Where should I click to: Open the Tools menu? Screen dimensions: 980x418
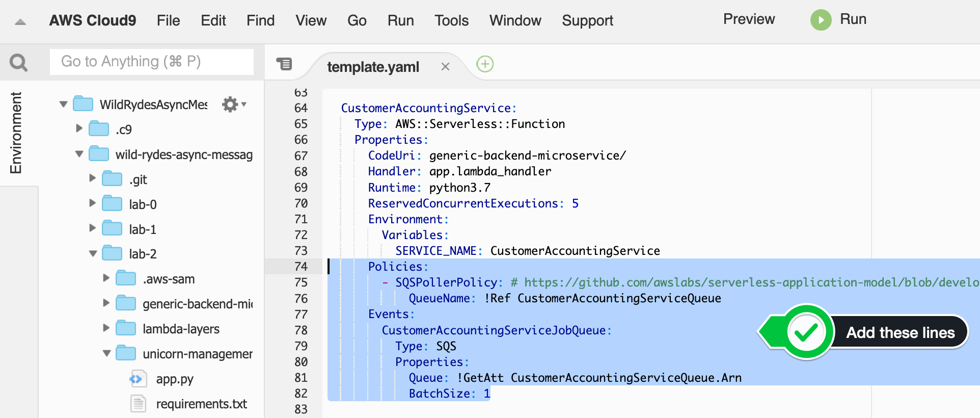point(452,20)
